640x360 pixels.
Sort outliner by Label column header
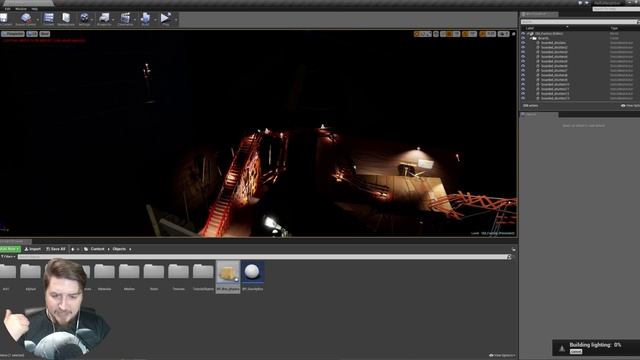(530, 28)
